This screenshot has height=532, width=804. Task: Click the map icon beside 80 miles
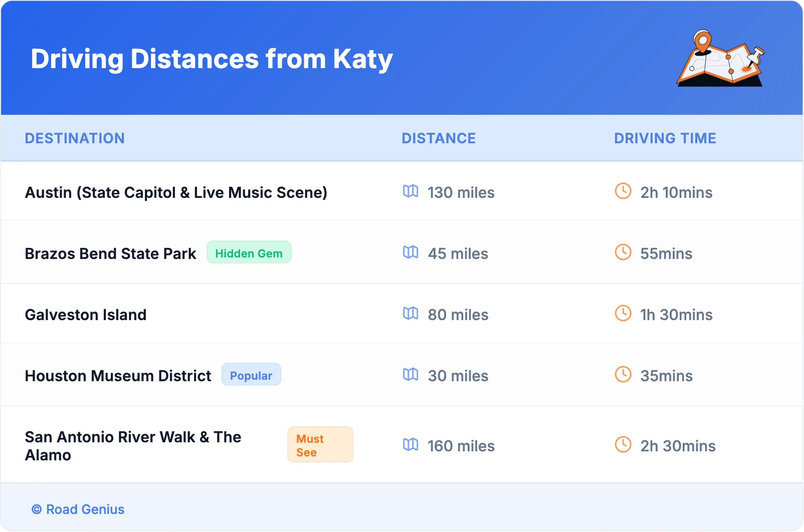411,314
